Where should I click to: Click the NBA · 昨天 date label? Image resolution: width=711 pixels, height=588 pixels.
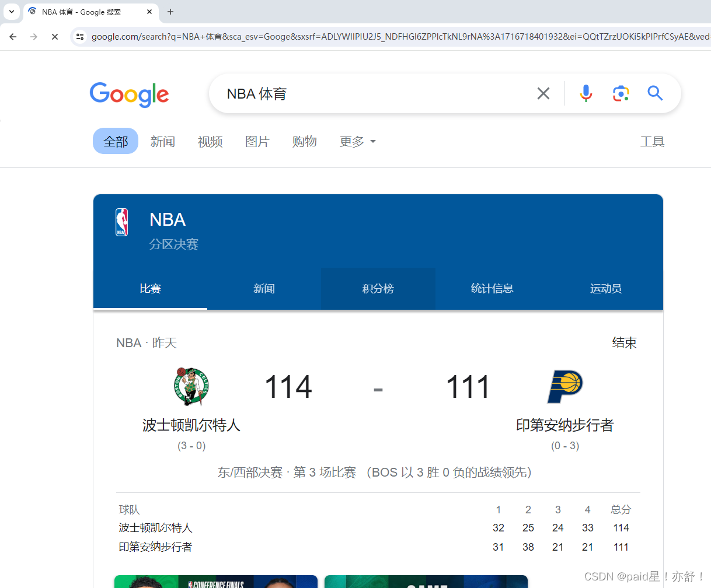coord(147,343)
